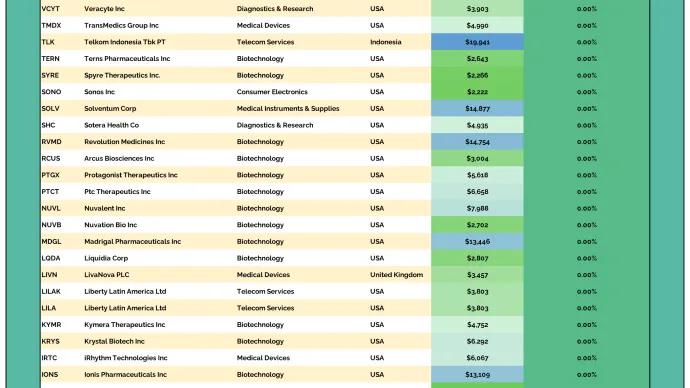Image resolution: width=690 pixels, height=388 pixels.
Task: Click the IONS ticker
Action: click(49, 375)
